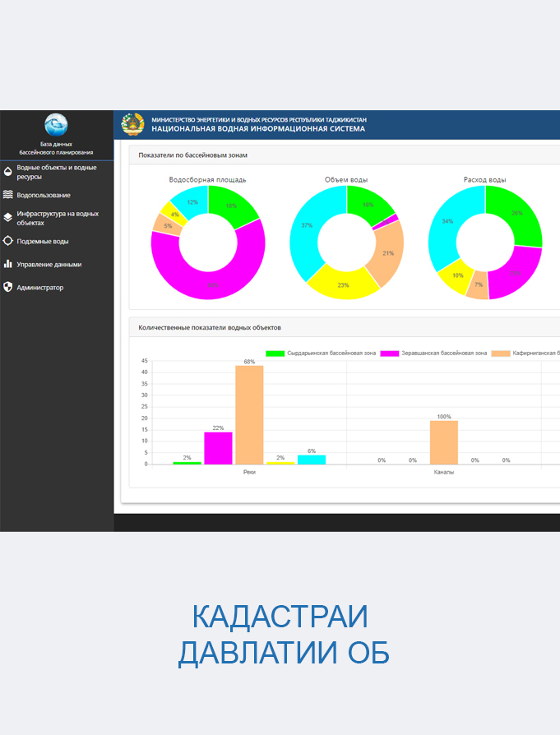
Task: Click the water drop icon in sidebar
Action: [8, 172]
